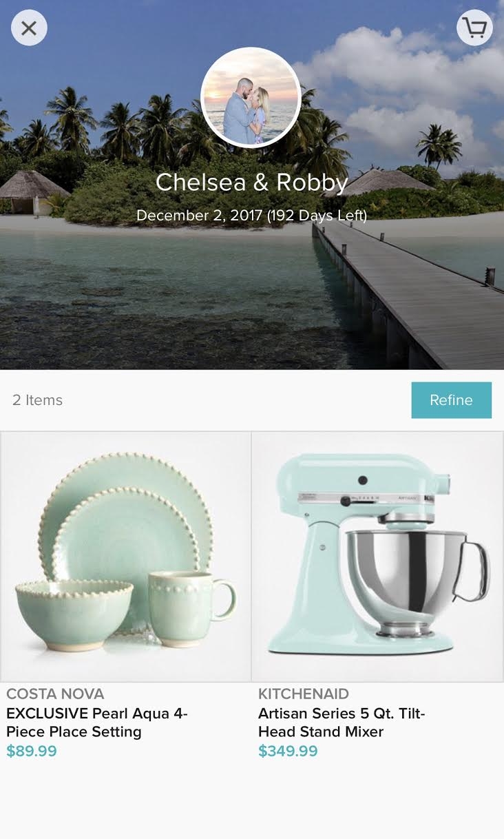Tap the $89.99 price
The height and width of the screenshot is (839, 504).
point(32,751)
